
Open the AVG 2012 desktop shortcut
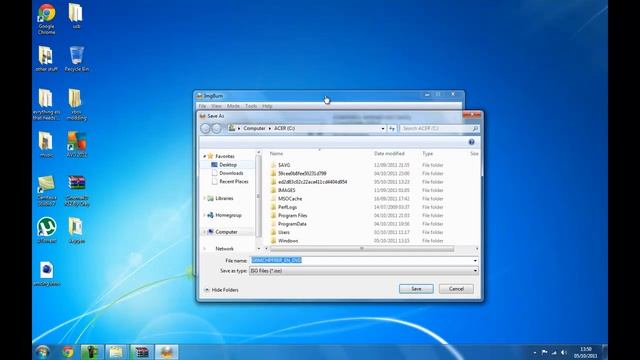click(x=76, y=144)
